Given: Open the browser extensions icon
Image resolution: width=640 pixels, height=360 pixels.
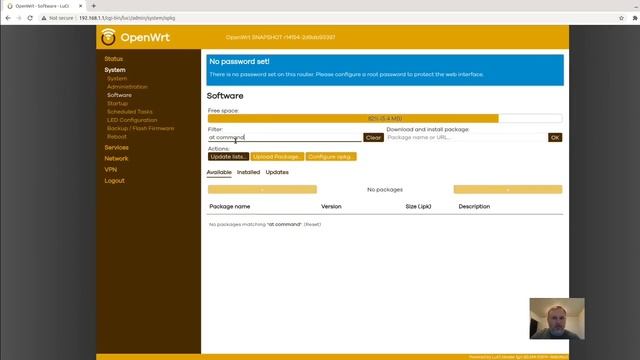Looking at the screenshot, I should tap(635, 18).
